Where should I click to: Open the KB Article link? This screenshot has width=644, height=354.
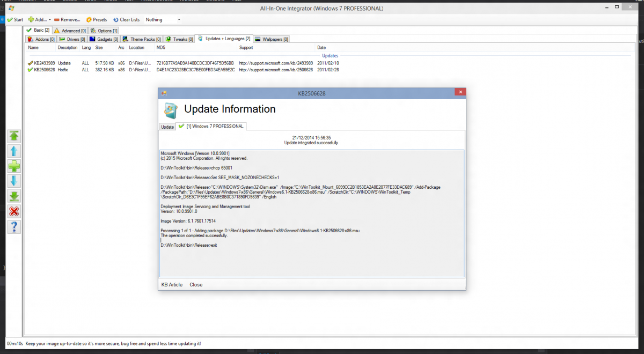point(172,285)
